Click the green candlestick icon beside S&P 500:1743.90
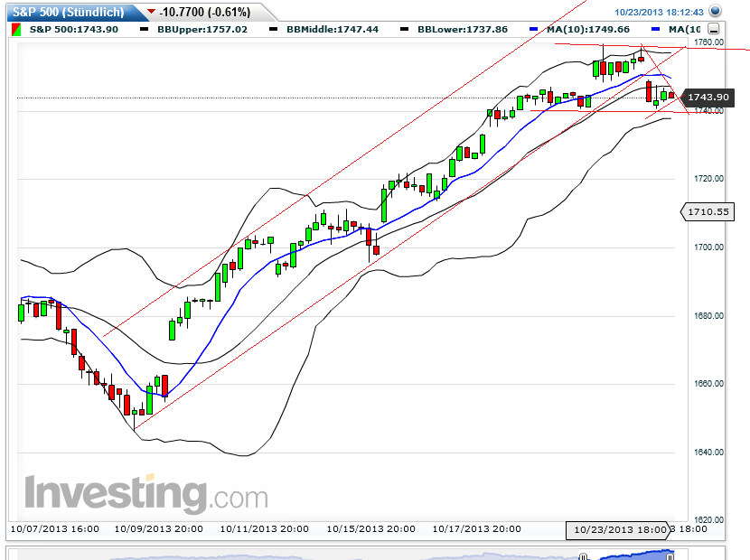 point(16,29)
